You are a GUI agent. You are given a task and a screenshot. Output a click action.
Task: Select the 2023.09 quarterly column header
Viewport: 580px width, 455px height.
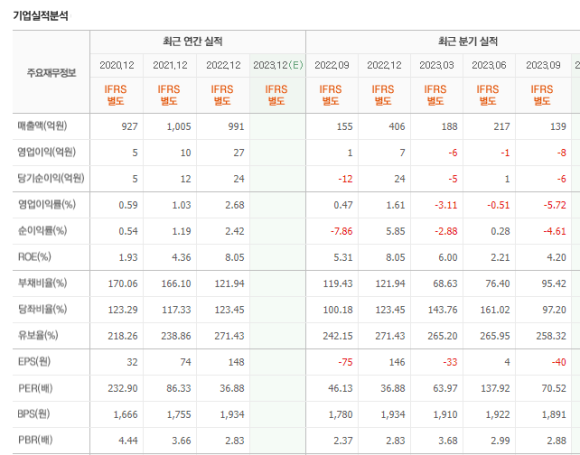[x=543, y=65]
